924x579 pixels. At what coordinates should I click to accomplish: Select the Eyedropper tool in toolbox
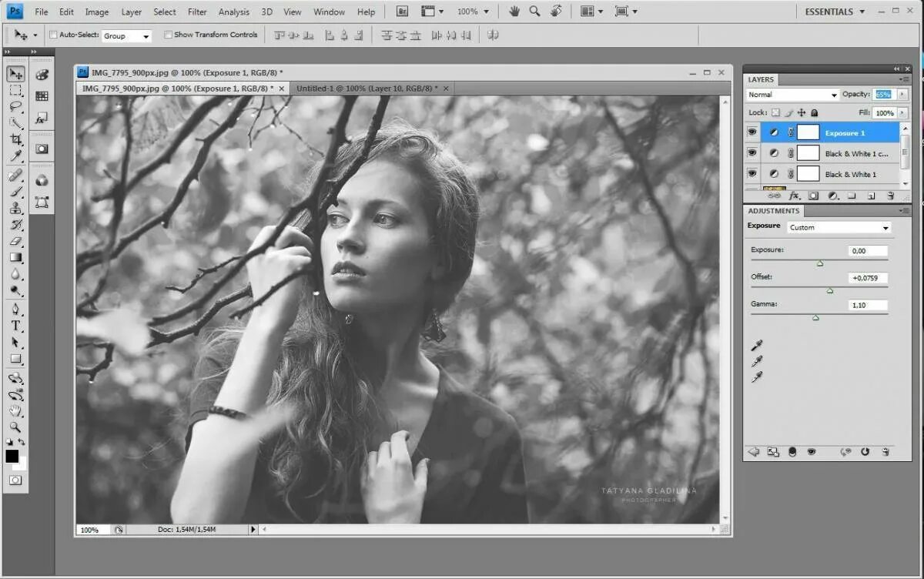click(x=15, y=156)
